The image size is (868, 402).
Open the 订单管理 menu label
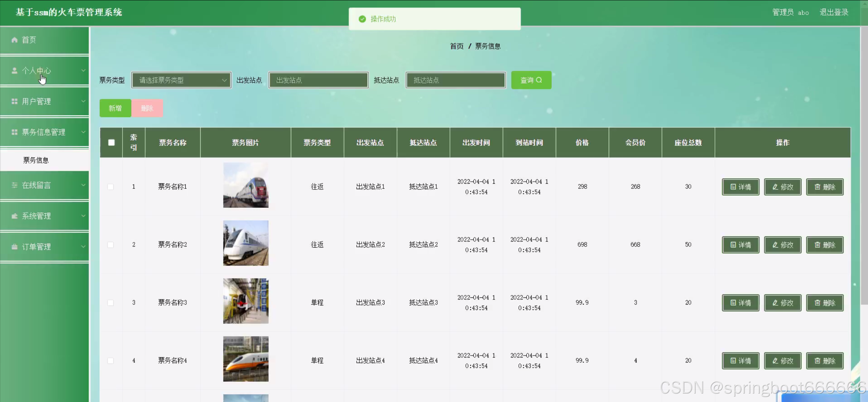tap(36, 247)
